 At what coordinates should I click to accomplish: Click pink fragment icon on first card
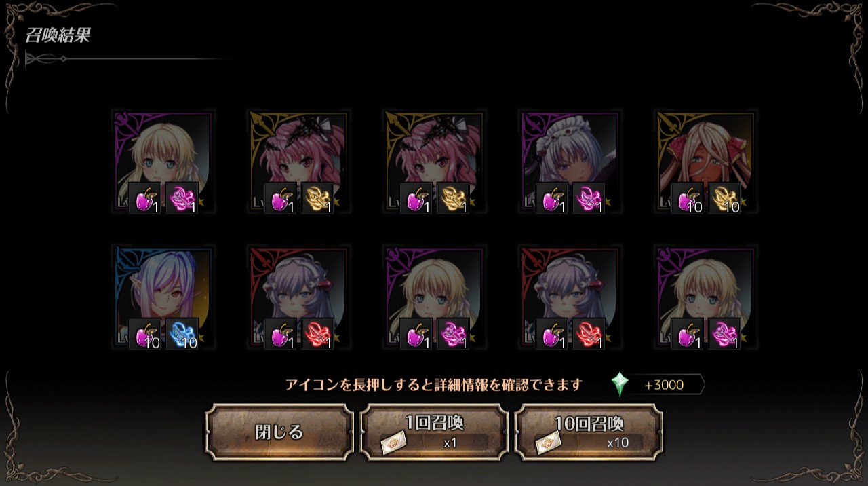click(x=182, y=198)
